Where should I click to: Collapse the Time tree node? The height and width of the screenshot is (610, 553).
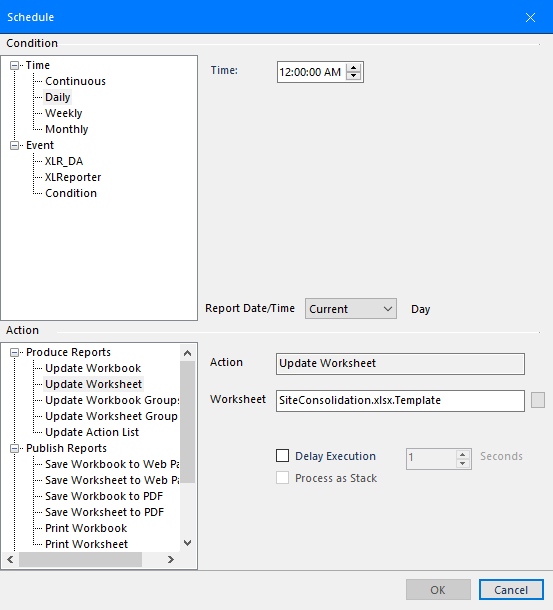[x=14, y=65]
